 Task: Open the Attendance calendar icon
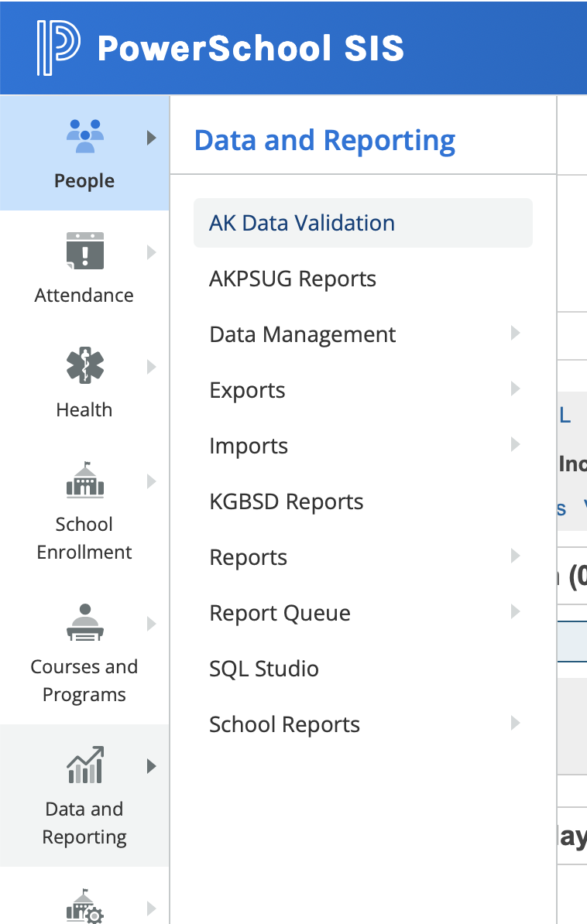tap(85, 251)
